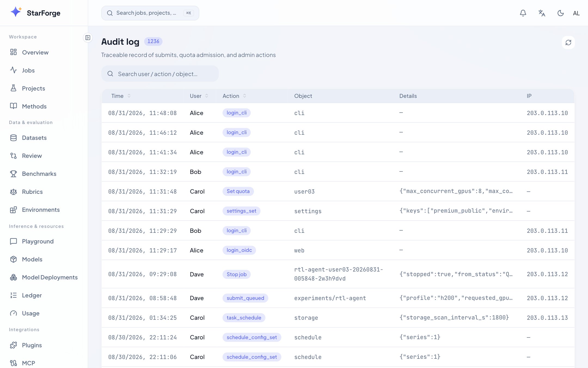Click the settings_set action tag
The width and height of the screenshot is (588, 368).
241,211
